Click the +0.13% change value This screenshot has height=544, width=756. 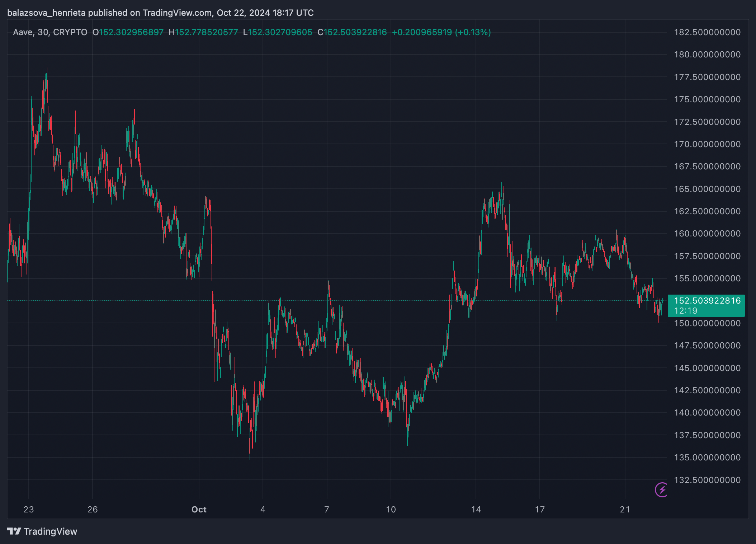click(x=473, y=32)
